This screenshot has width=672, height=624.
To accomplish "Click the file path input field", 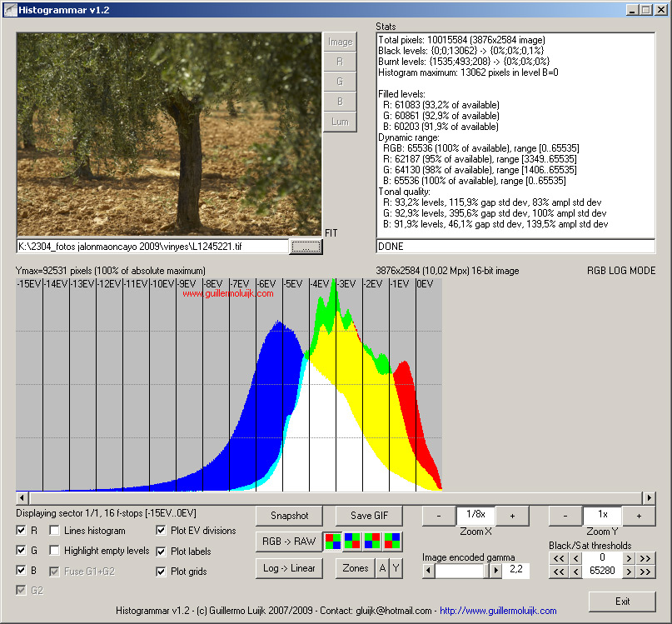I will point(152,247).
